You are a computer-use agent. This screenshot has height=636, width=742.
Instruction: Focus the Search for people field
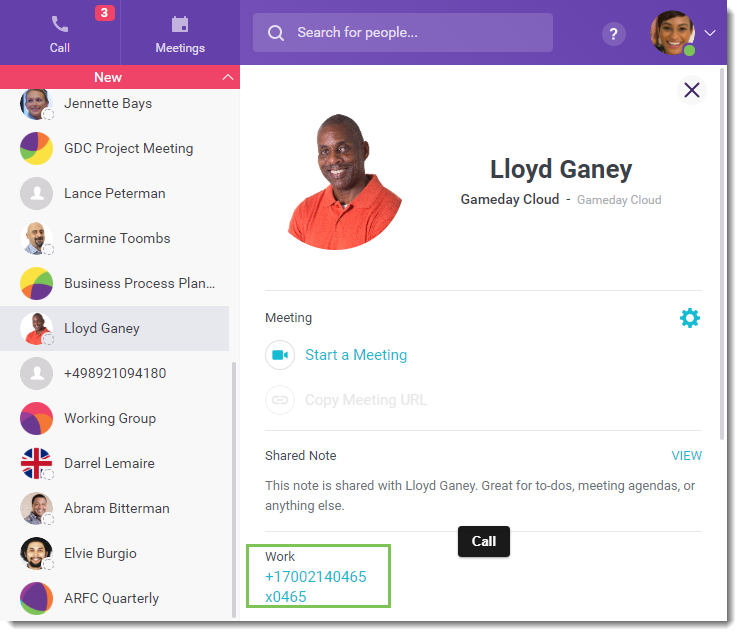(x=403, y=33)
